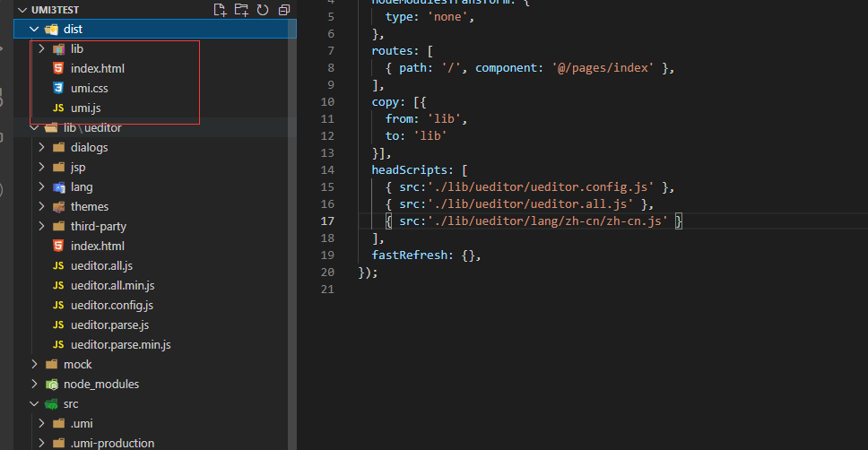Open the umi.js file
The image size is (868, 450).
(x=85, y=108)
